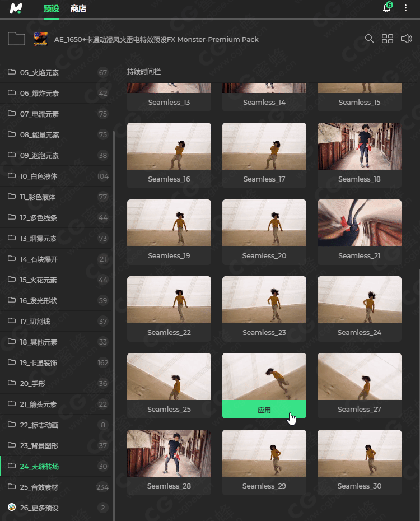
Task: Switch grid view layout icon
Action: pos(387,39)
